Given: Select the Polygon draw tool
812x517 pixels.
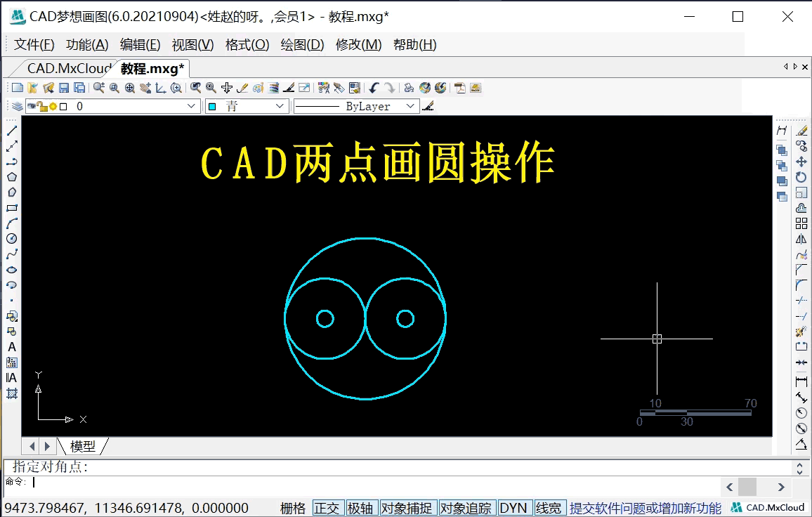Looking at the screenshot, I should [12, 177].
